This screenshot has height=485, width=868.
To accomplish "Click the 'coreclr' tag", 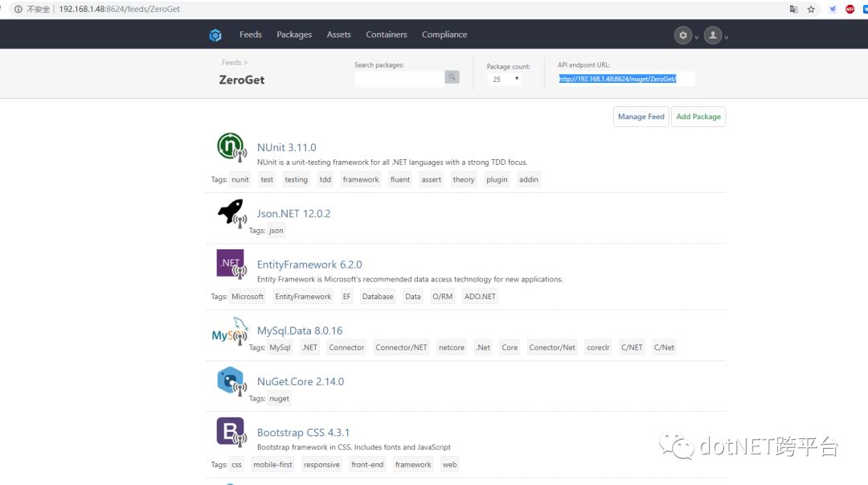I will coord(599,347).
